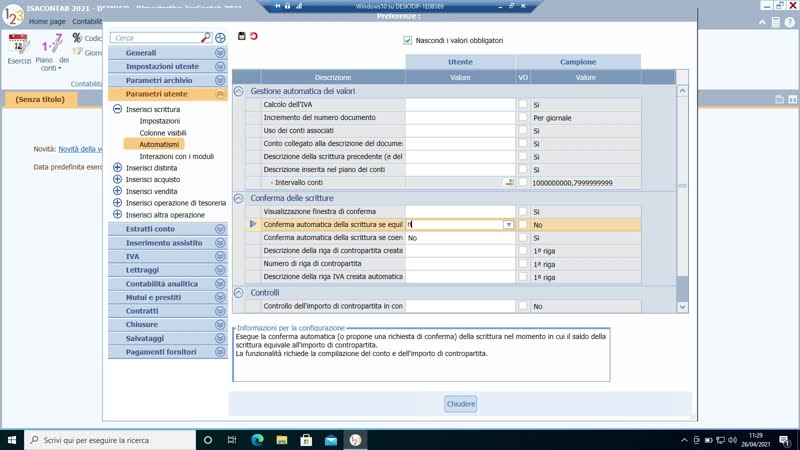
Task: Open Estratti conto section
Action: [168, 229]
